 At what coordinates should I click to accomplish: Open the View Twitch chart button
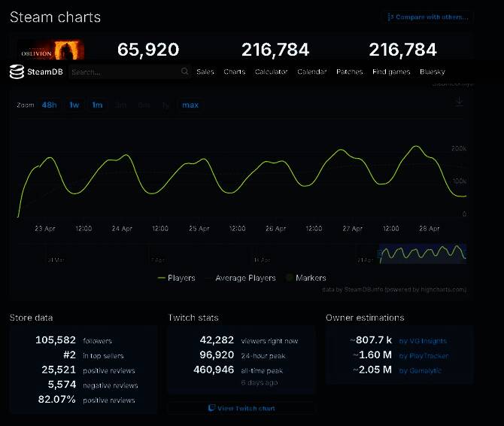[241, 408]
